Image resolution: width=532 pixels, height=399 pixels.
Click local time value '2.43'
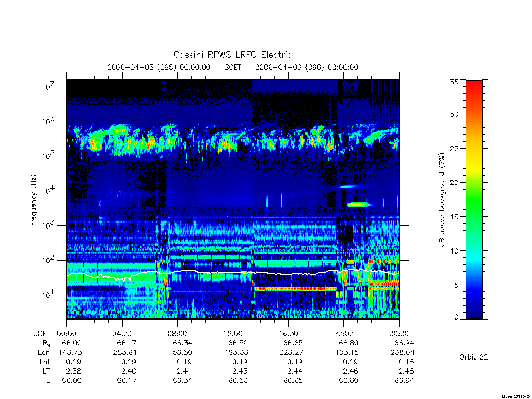coord(240,371)
